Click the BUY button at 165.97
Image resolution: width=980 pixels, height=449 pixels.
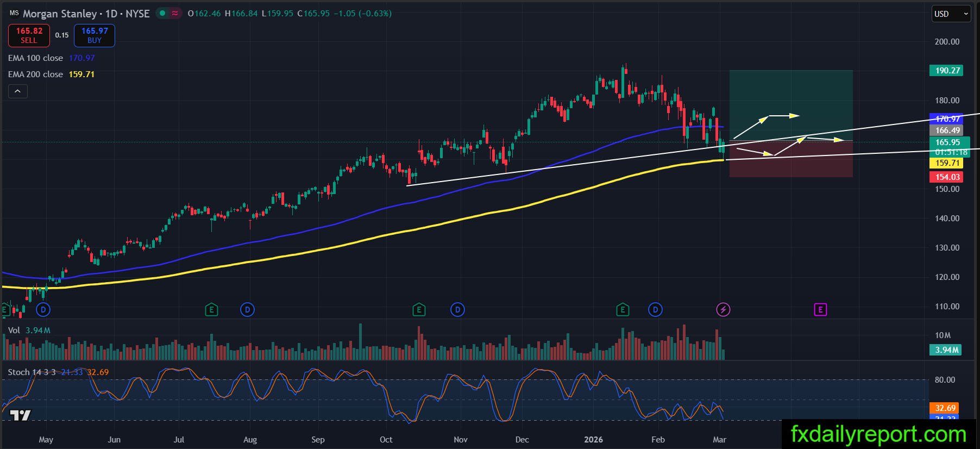95,35
